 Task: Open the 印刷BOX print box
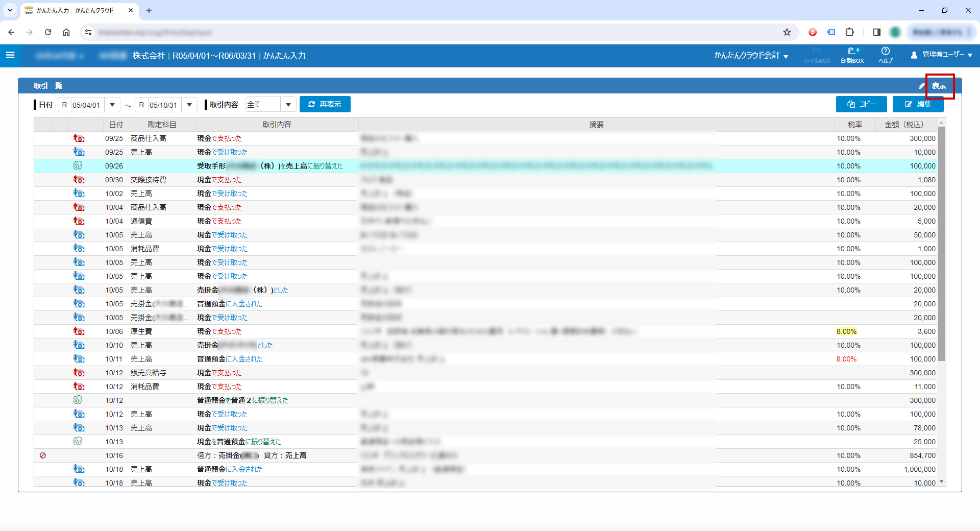pyautogui.click(x=852, y=55)
